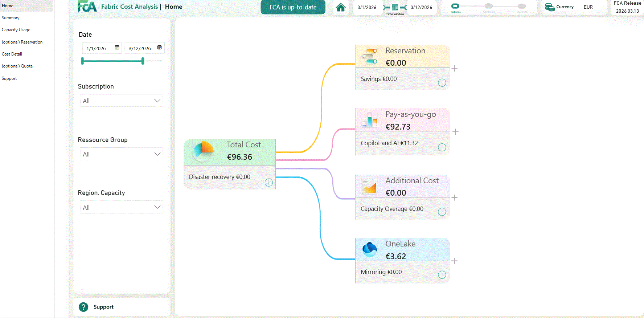The width and height of the screenshot is (644, 318).
Task: Switch to the Operate stage
Action: tap(522, 6)
